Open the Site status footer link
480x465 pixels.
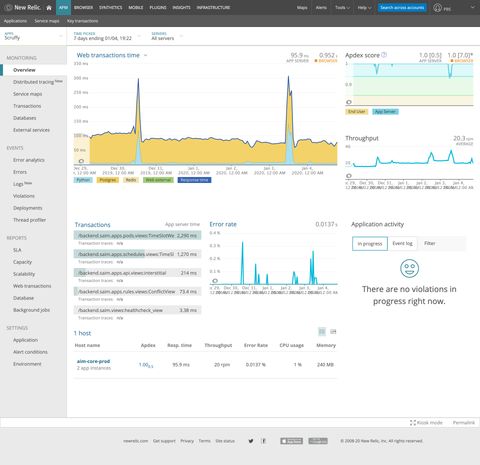pyautogui.click(x=225, y=441)
